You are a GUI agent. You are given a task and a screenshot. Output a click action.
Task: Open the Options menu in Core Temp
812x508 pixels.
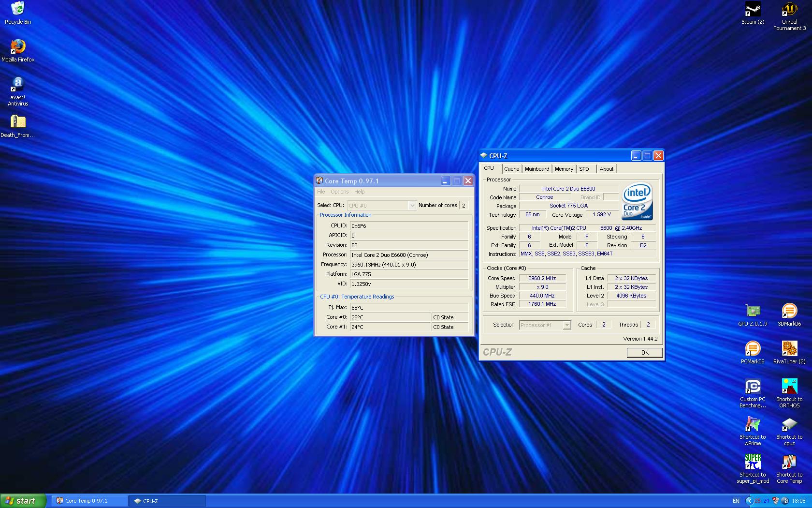point(340,192)
